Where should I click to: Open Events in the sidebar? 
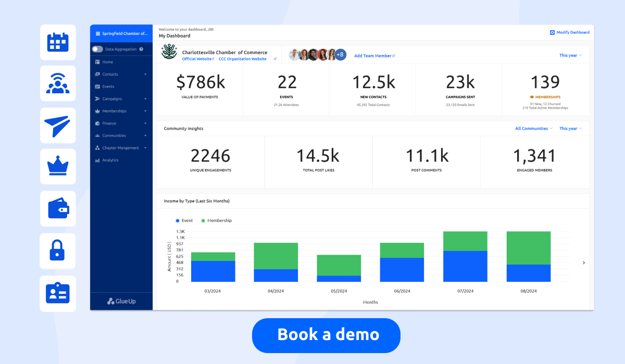coord(108,86)
